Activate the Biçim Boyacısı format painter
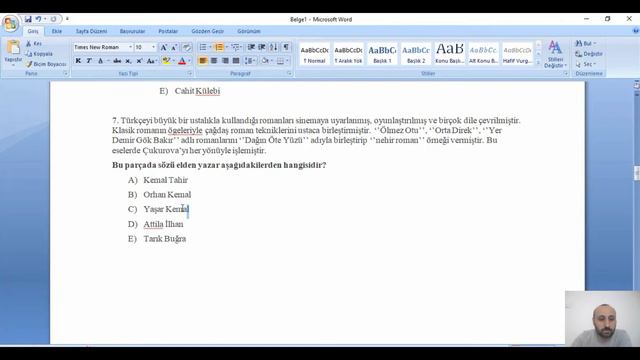640x360 pixels. pos(46,64)
